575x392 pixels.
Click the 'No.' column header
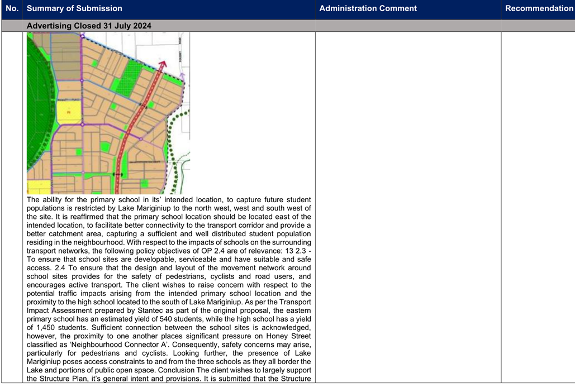point(12,8)
